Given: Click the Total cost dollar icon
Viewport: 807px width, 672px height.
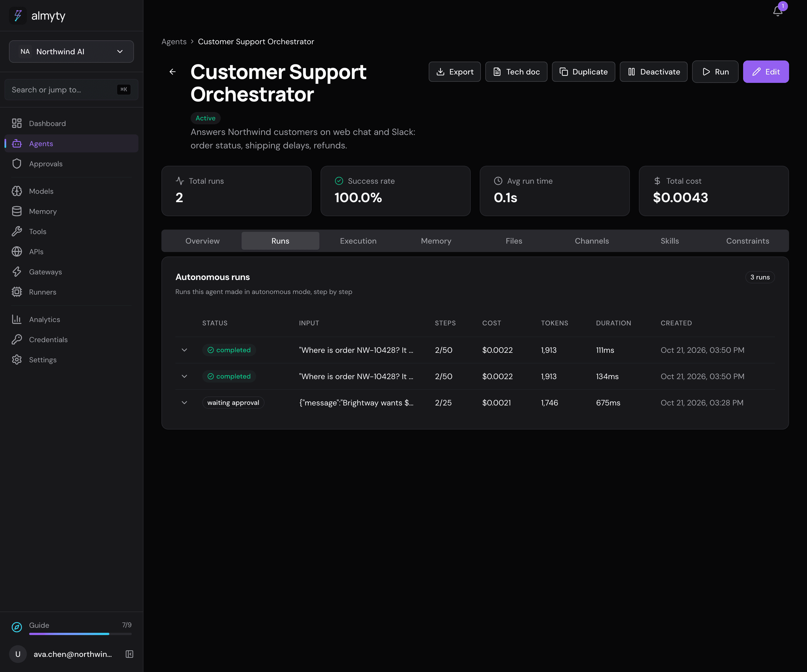Looking at the screenshot, I should (657, 181).
